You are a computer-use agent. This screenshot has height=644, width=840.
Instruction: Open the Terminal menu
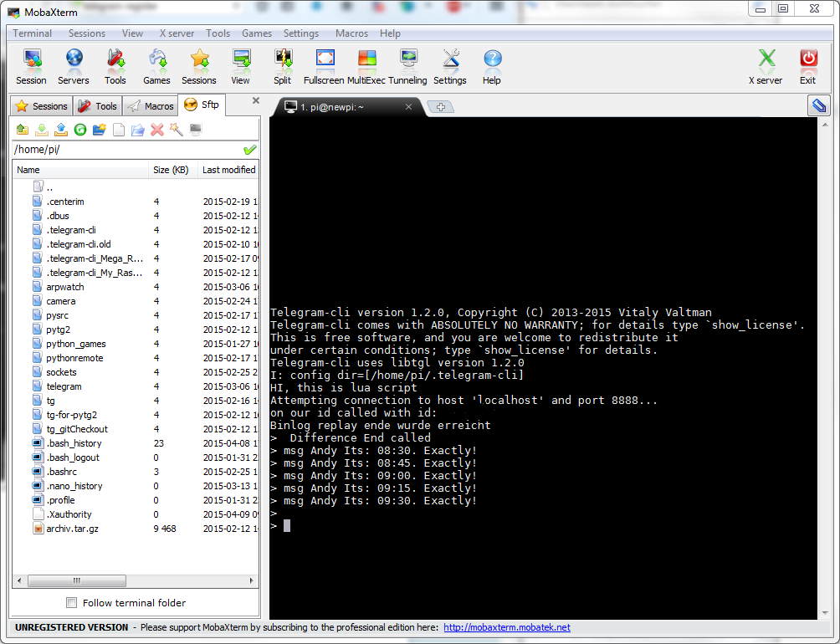click(32, 33)
